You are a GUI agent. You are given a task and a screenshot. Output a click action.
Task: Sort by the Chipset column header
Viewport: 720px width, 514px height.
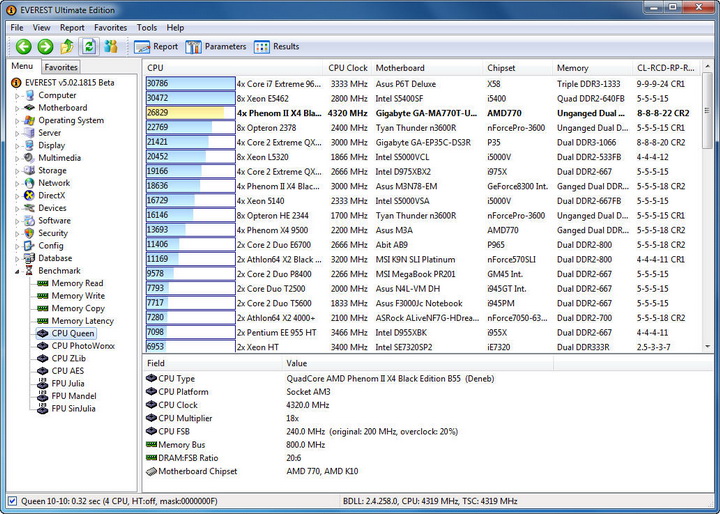(518, 68)
